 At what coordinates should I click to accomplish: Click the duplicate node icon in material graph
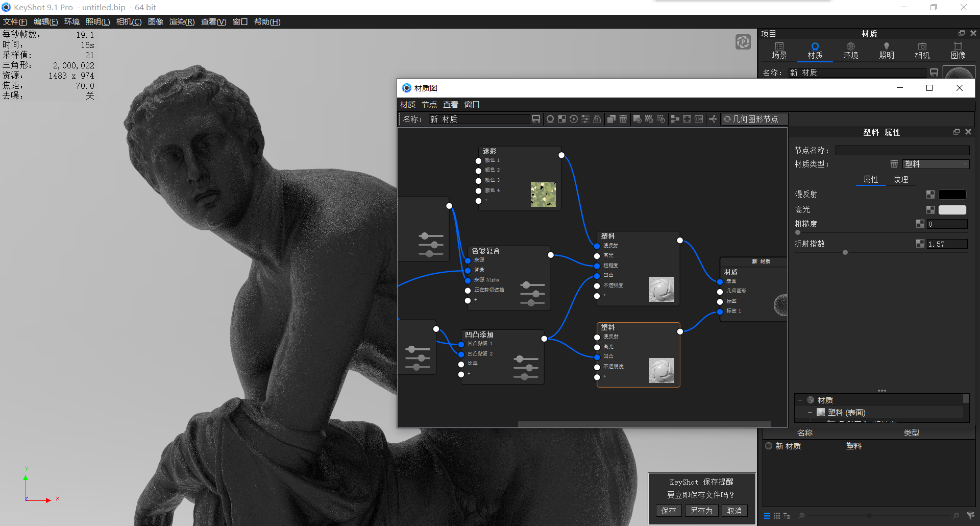pos(611,119)
